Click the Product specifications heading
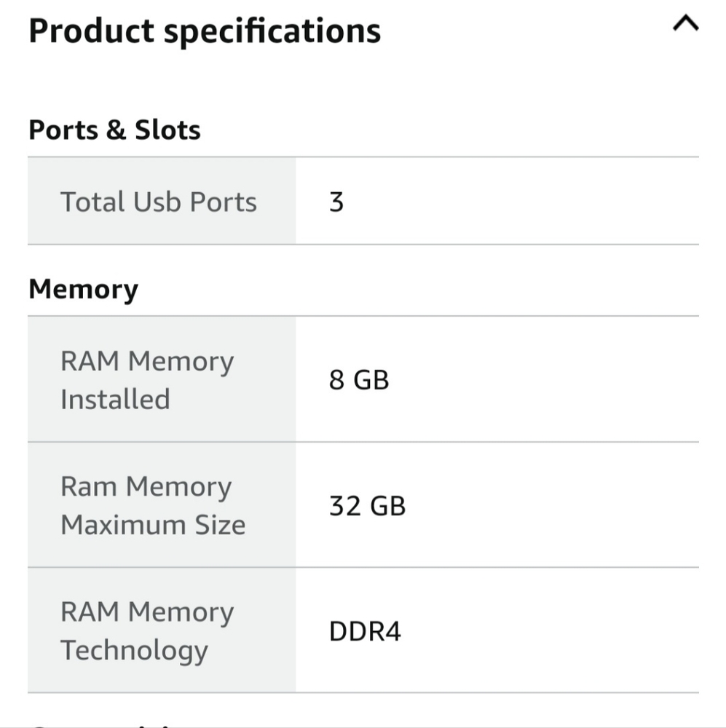The image size is (726, 728). point(205,31)
